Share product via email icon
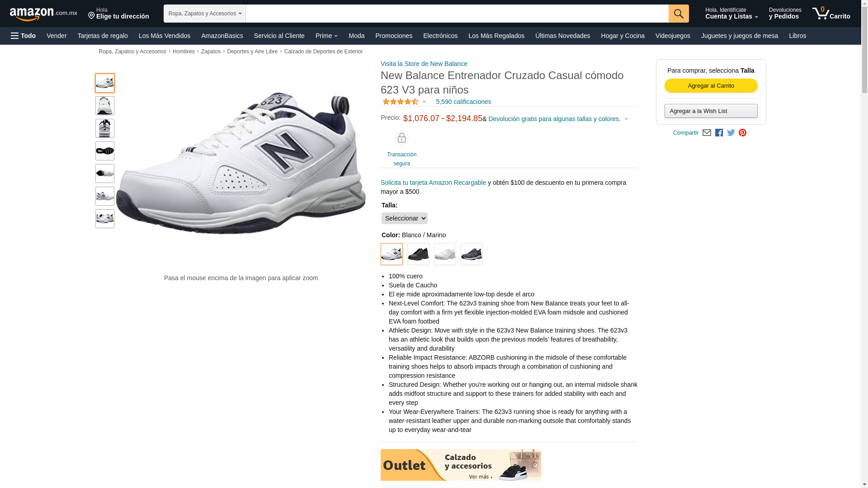This screenshot has width=868, height=488. (707, 133)
